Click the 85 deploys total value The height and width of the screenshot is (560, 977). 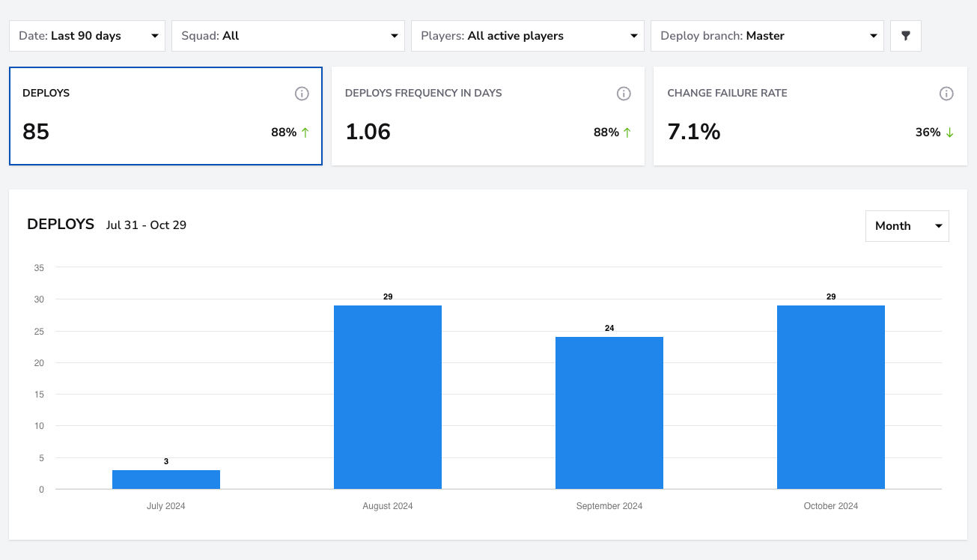pyautogui.click(x=36, y=132)
